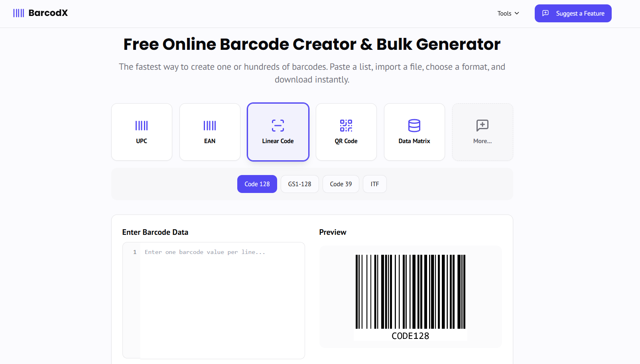Click the BarcodX home link
Screen dimensions: 640x364
pyautogui.click(x=40, y=13)
